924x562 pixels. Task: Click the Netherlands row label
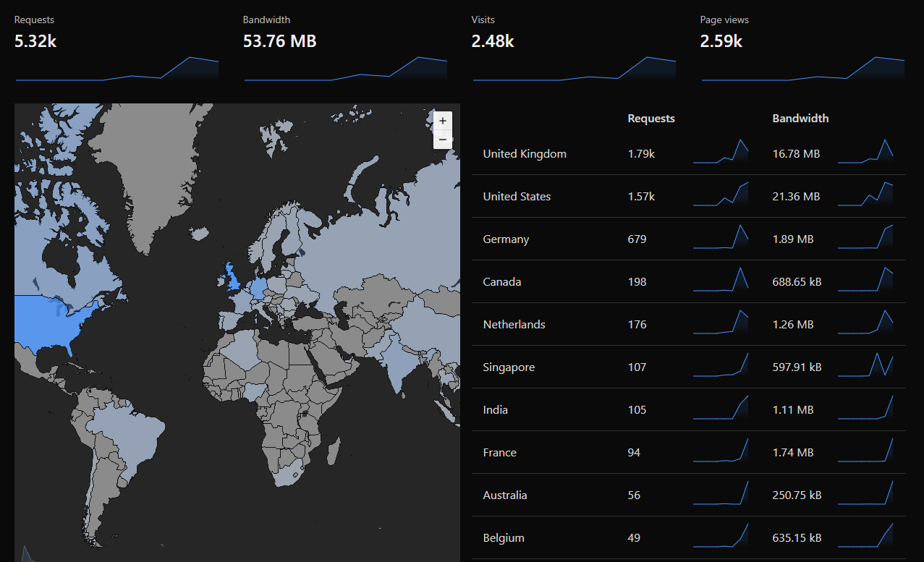coord(514,324)
